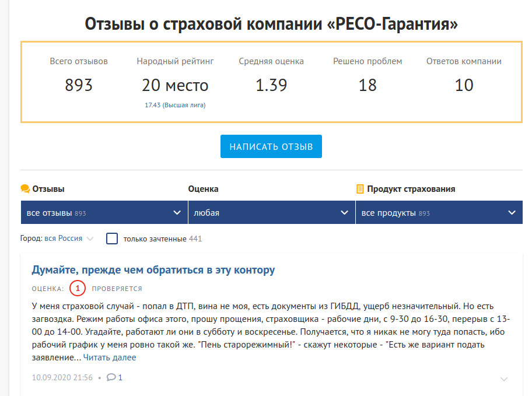Click the 'Ответов компании' label

click(464, 61)
